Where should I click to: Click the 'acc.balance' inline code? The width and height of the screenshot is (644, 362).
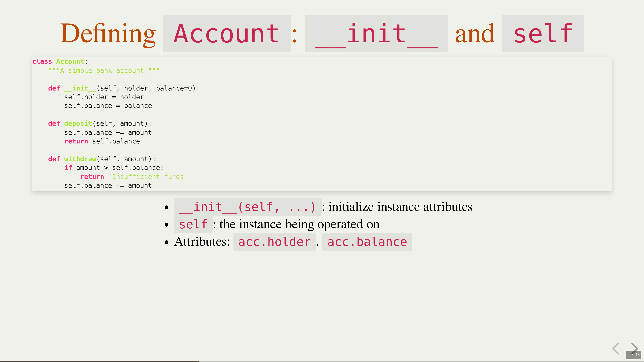click(x=367, y=242)
